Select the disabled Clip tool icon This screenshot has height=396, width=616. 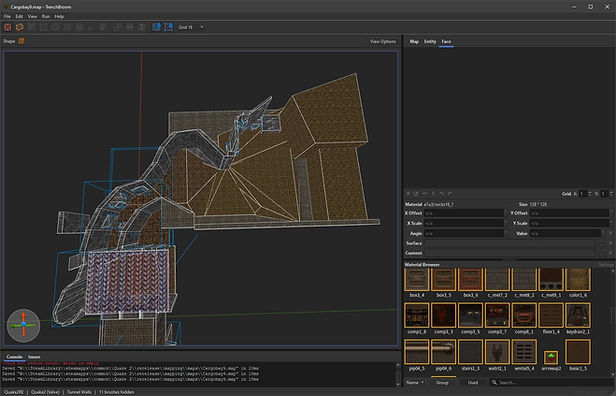[x=32, y=27]
